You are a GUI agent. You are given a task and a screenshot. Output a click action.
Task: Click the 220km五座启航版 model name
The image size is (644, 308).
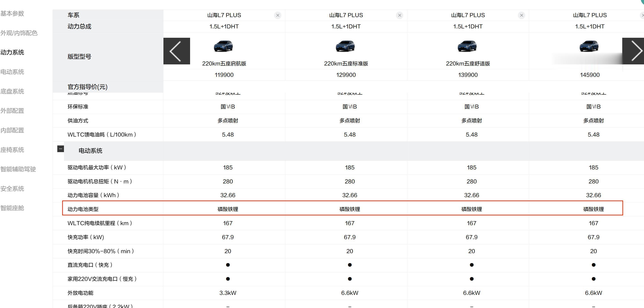click(224, 64)
